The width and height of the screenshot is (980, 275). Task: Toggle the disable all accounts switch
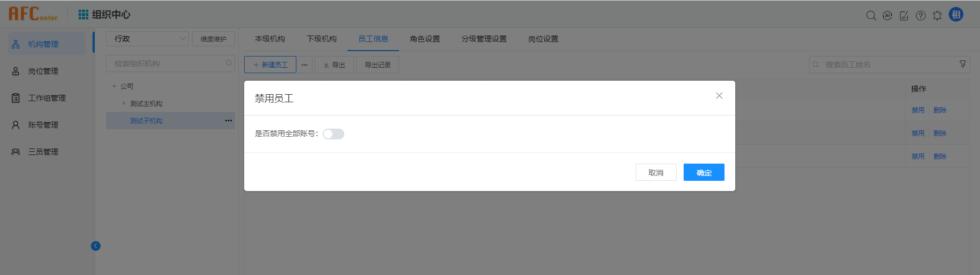point(333,134)
